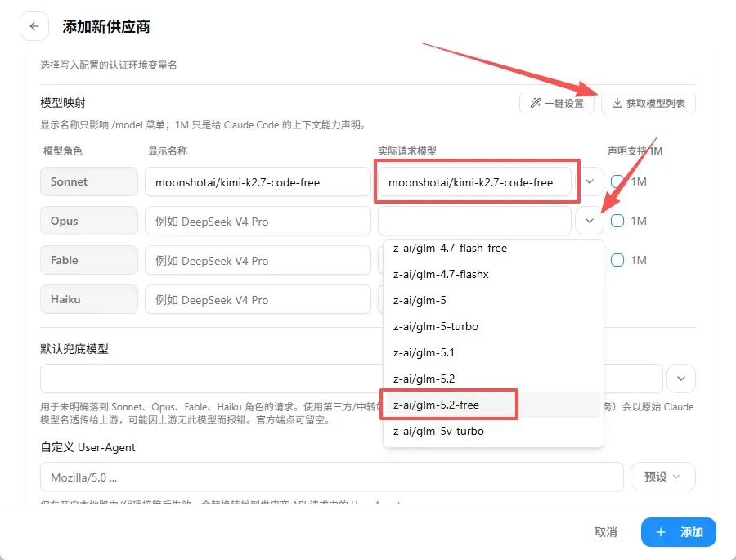Click the Sonnet model role label
This screenshot has height=560, width=736.
pos(88,181)
